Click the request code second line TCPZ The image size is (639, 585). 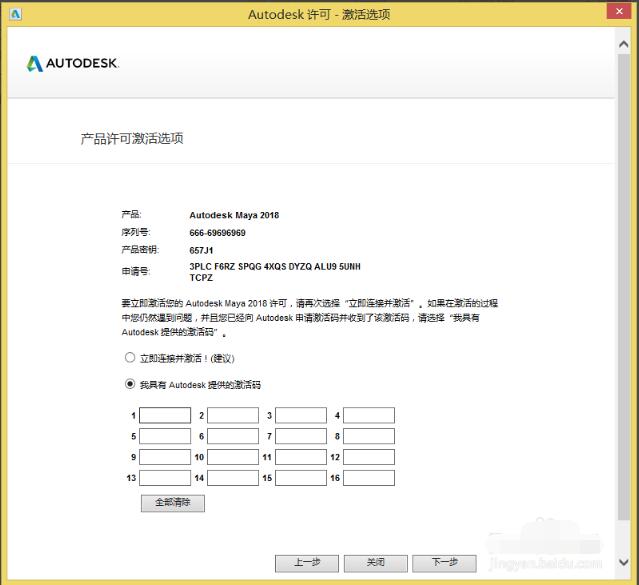click(x=201, y=278)
